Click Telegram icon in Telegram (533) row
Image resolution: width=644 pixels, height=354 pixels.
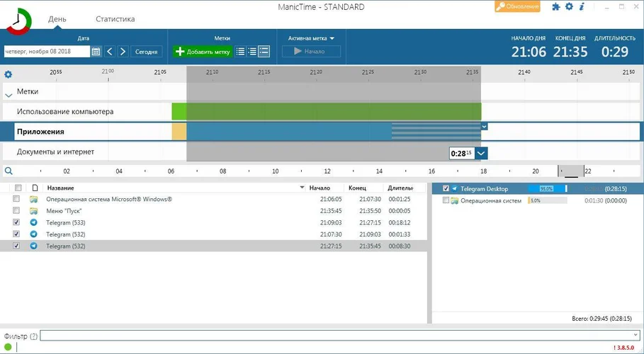(x=34, y=222)
